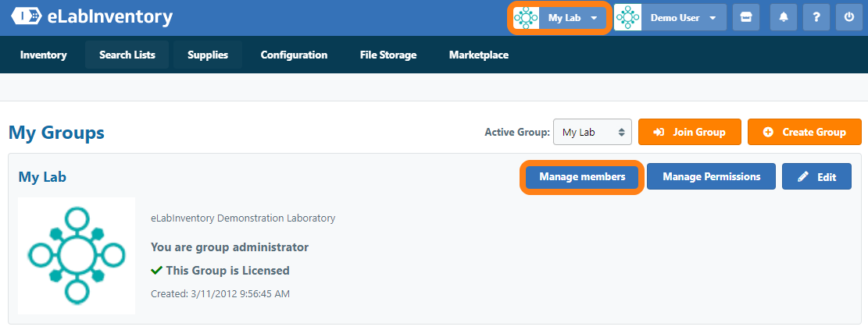868x330 pixels.
Task: Click the power logout icon
Action: click(849, 17)
